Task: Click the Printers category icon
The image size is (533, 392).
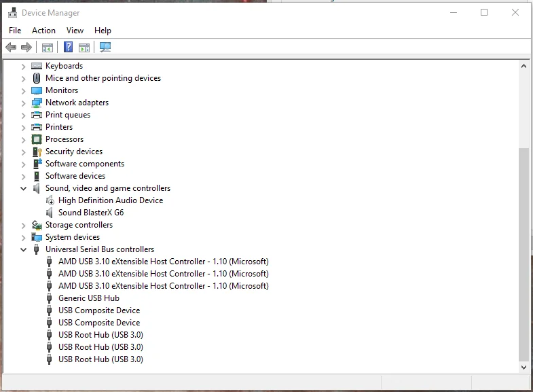Action: pyautogui.click(x=37, y=127)
